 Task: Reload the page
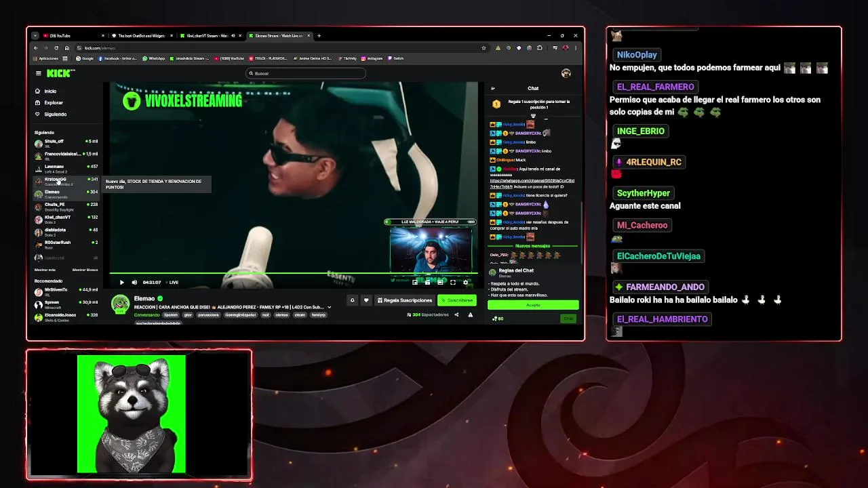56,48
